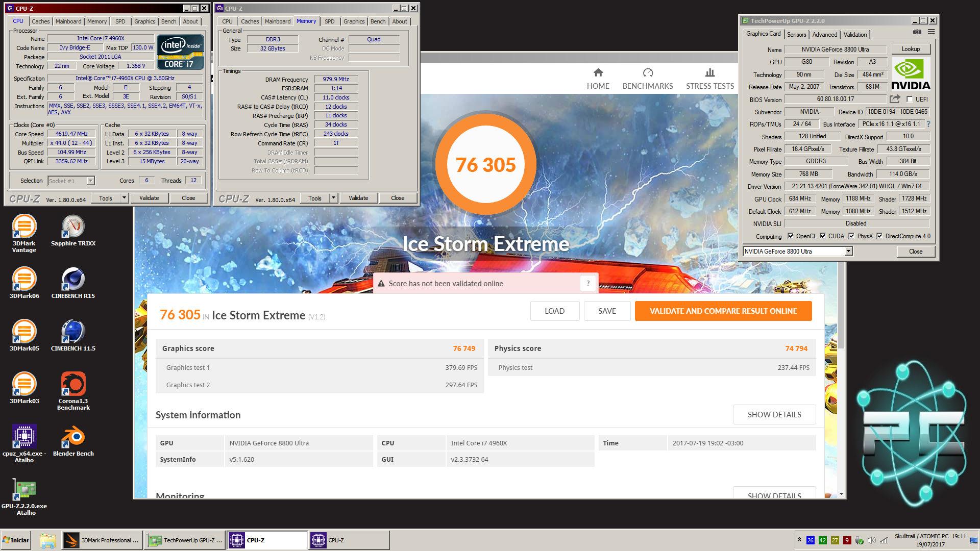Open the 3DMark Vantage desktop shortcut
This screenshot has width=980, height=551.
point(24,234)
